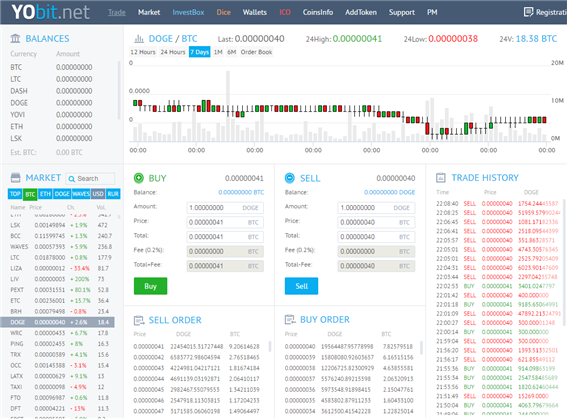The image size is (567, 419).
Task: Click the blue Sell button
Action: pyautogui.click(x=302, y=286)
